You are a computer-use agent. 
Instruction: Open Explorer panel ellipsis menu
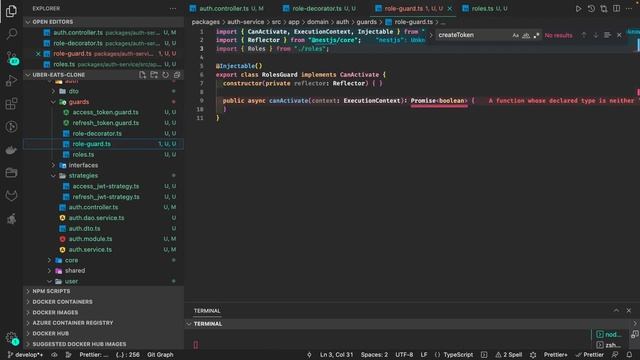[173, 9]
